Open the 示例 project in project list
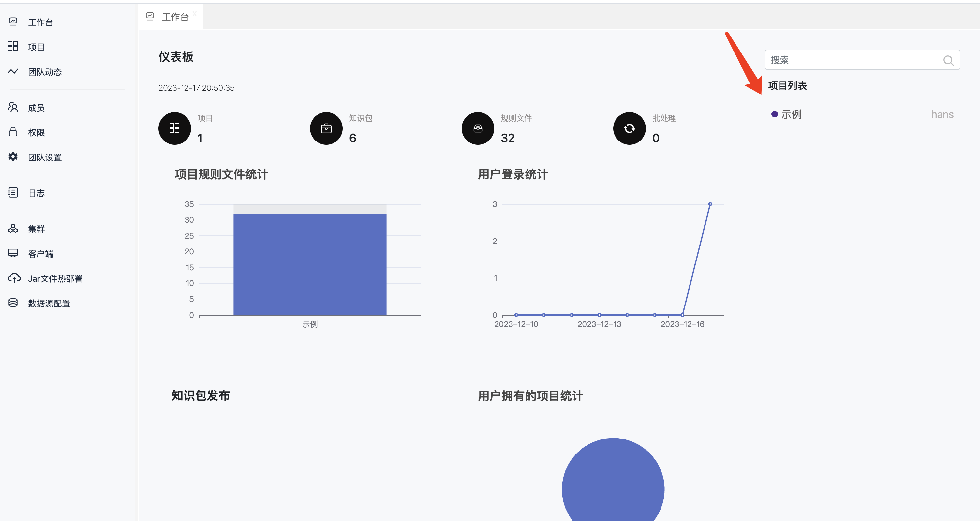Viewport: 980px width, 521px height. [x=791, y=114]
